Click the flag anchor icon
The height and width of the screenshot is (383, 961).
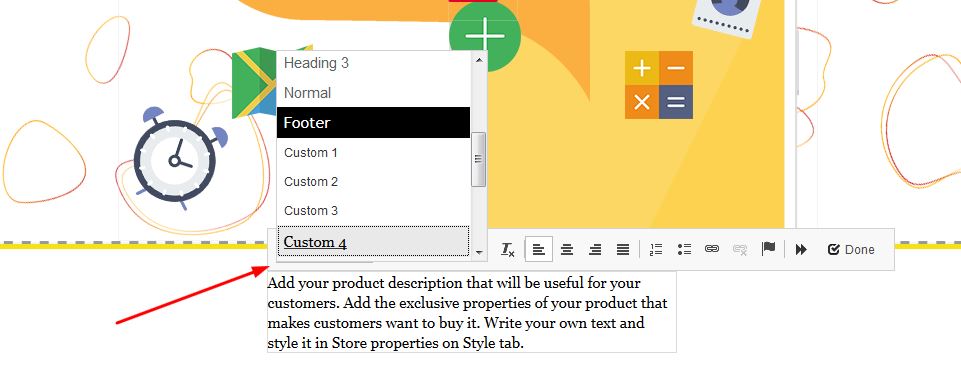[x=769, y=249]
